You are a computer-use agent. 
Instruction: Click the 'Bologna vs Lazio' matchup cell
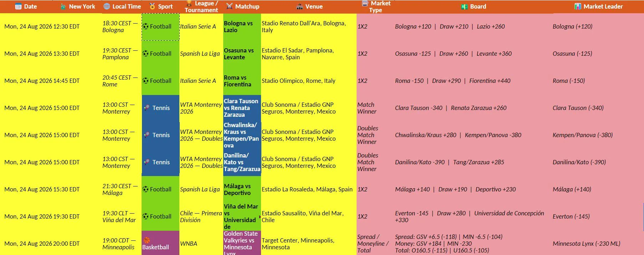tap(242, 26)
